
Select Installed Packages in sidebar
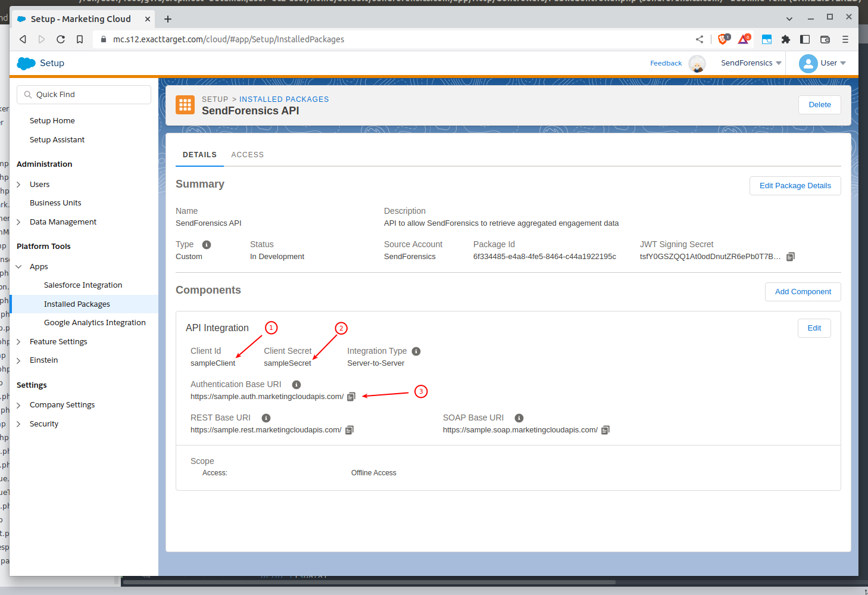coord(84,304)
